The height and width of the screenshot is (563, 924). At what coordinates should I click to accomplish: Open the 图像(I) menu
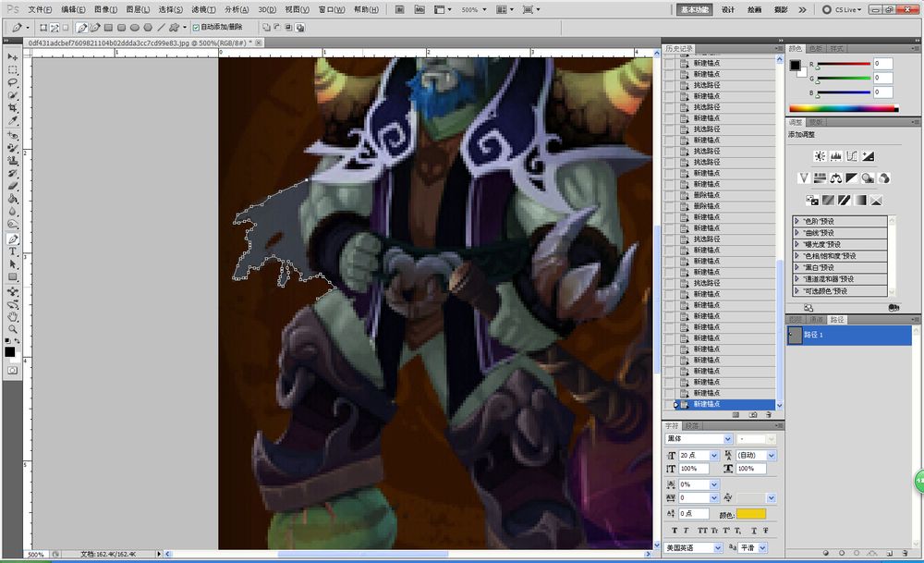tap(105, 9)
